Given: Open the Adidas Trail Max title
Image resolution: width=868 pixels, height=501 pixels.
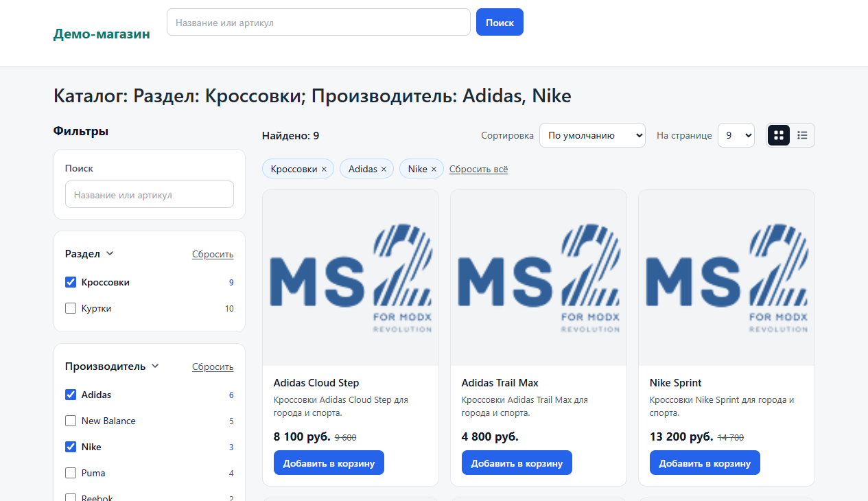Looking at the screenshot, I should (x=500, y=383).
